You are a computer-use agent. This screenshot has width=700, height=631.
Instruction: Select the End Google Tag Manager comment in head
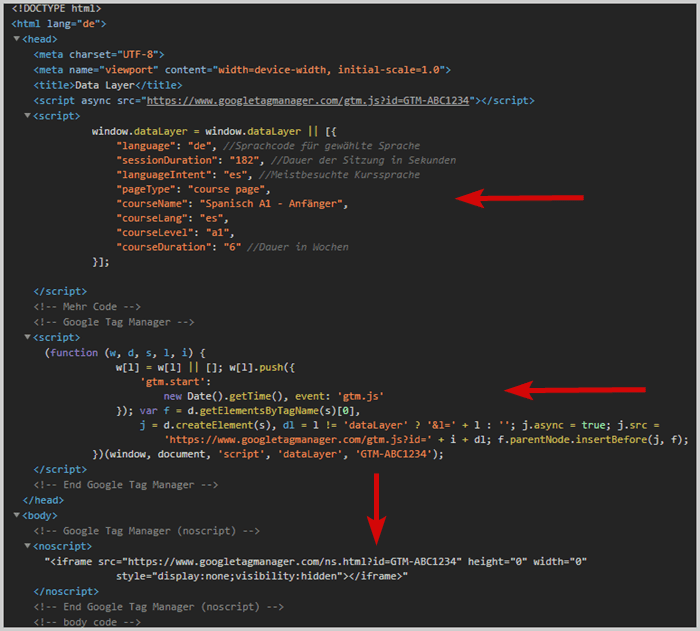pos(126,485)
